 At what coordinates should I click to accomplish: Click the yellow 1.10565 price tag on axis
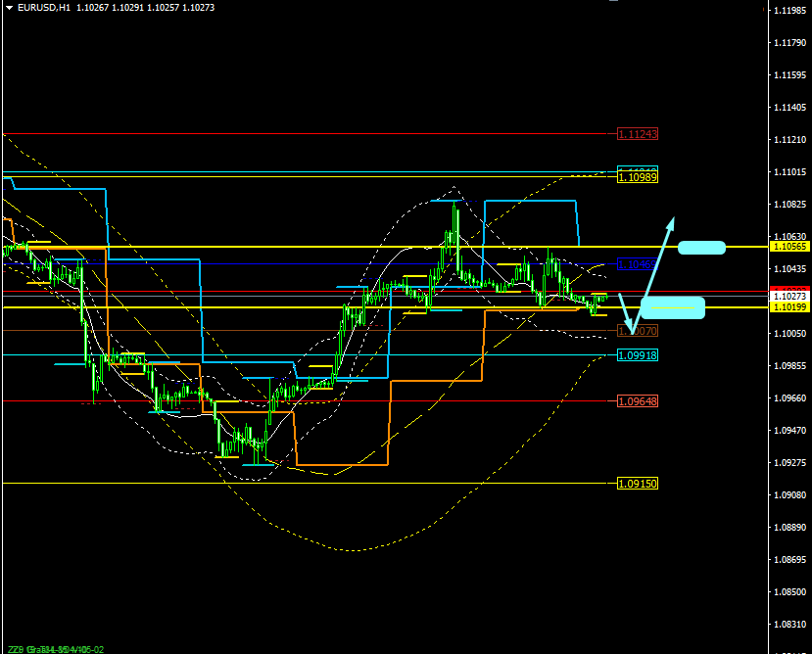789,248
